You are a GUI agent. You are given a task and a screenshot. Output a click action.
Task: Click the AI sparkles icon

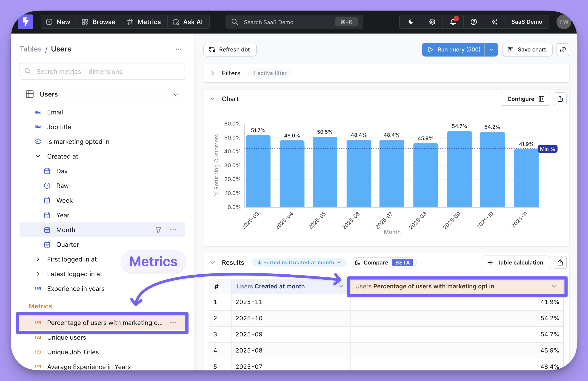click(x=494, y=22)
